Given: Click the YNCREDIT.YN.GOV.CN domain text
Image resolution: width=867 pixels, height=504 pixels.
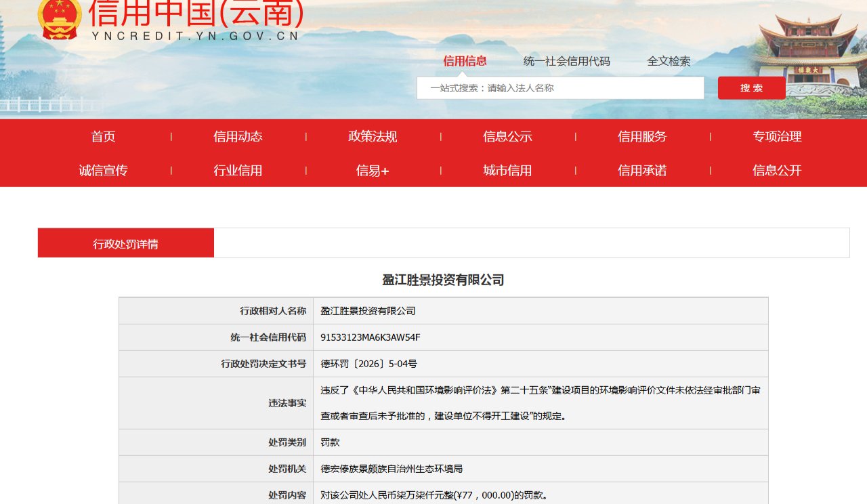Looking at the screenshot, I should (x=195, y=36).
